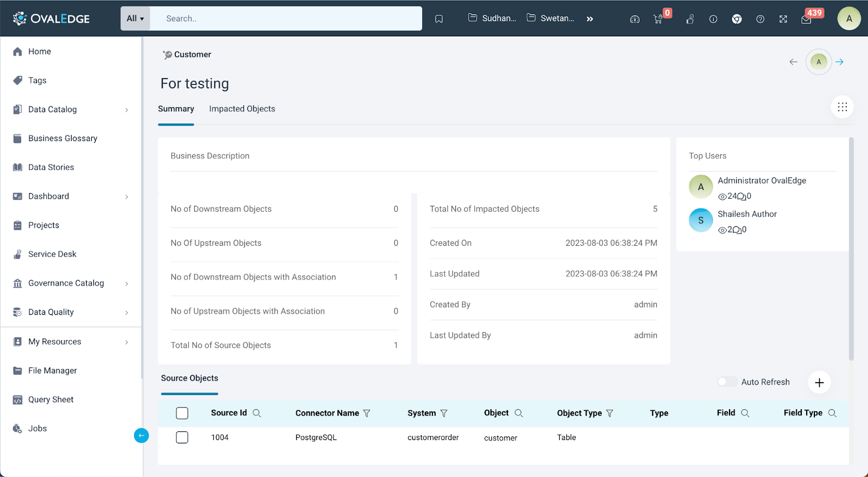This screenshot has height=477, width=868.
Task: Click in the Search input field
Action: [286, 18]
